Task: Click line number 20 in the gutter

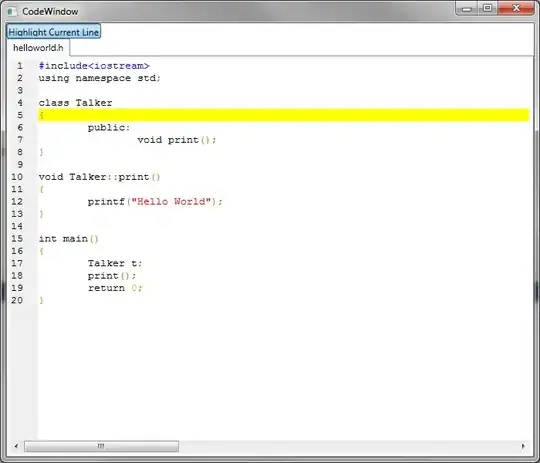Action: pyautogui.click(x=17, y=300)
